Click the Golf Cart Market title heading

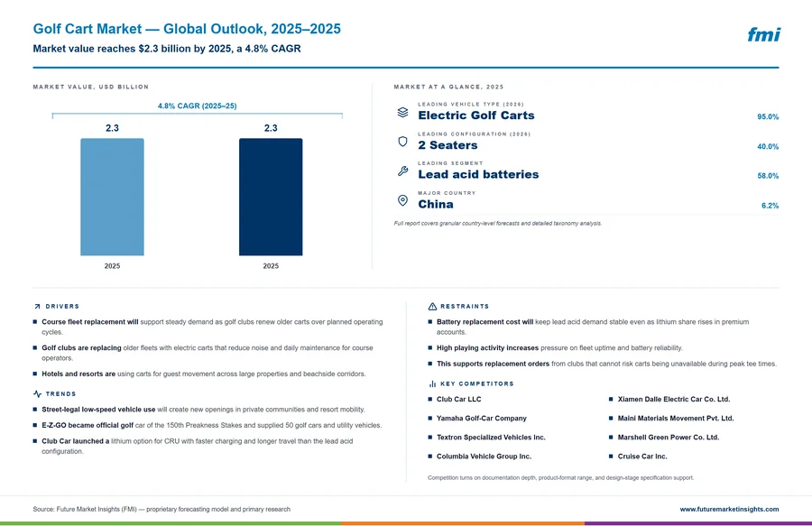tap(187, 29)
